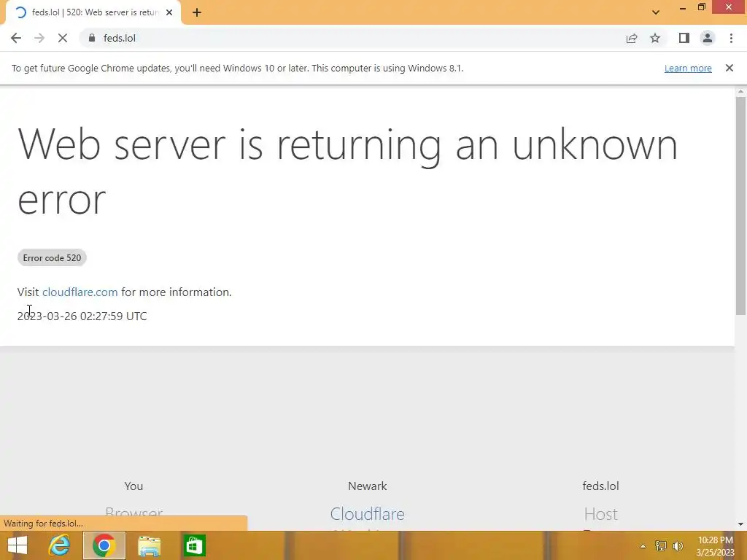Click the 'You' column heading
The height and width of the screenshot is (560, 747).
tap(133, 486)
